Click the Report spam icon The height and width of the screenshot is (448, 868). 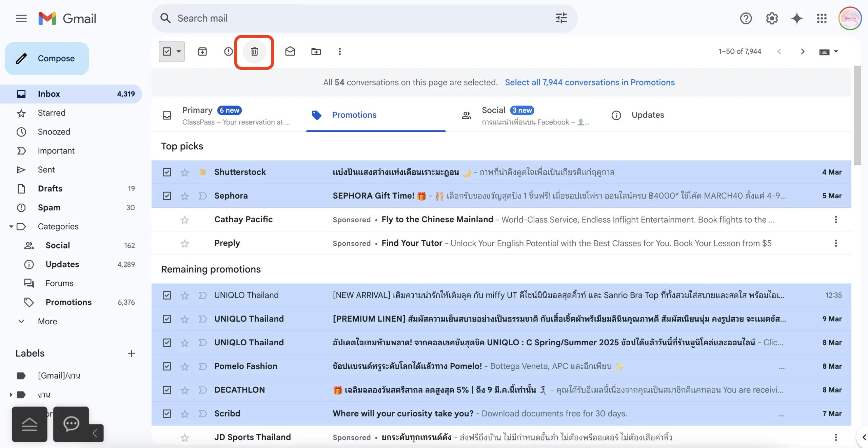point(228,52)
